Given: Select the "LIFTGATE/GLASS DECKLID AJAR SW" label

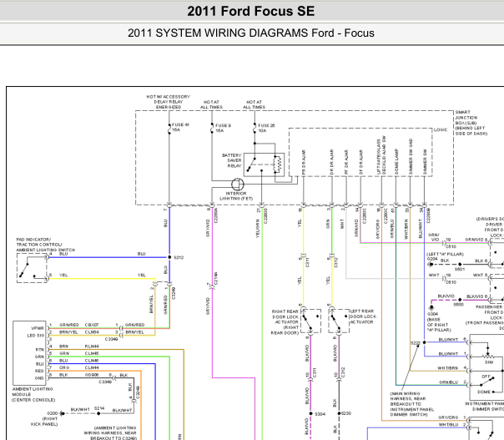Looking at the screenshot, I should click(x=381, y=155).
